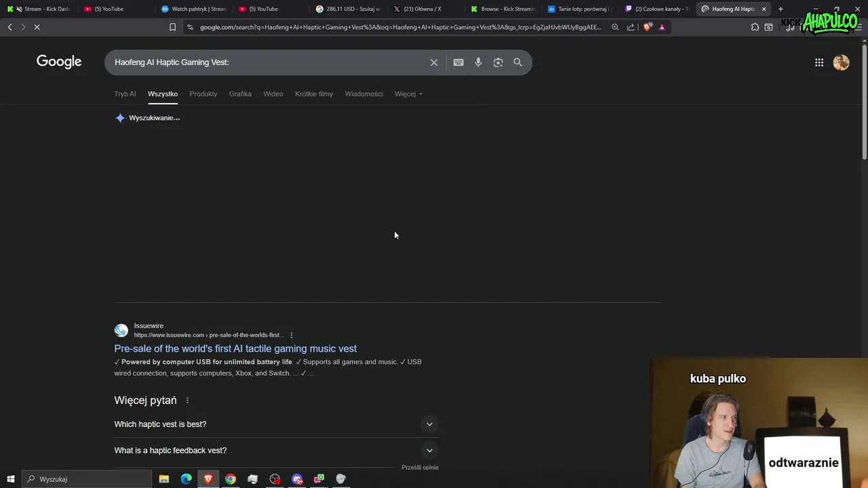
Task: Open Pre-sale of world's first AI vest link
Action: click(235, 348)
